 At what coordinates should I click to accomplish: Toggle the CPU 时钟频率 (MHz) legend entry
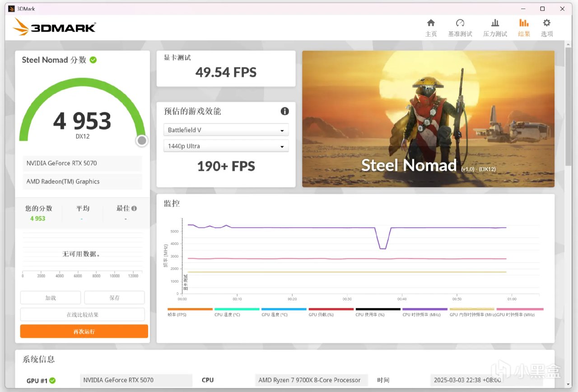425,312
